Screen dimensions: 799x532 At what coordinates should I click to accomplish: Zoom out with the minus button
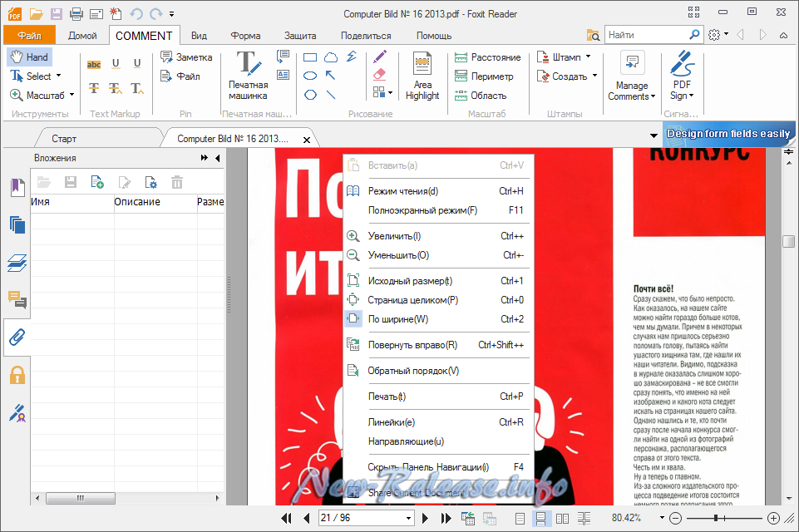676,518
